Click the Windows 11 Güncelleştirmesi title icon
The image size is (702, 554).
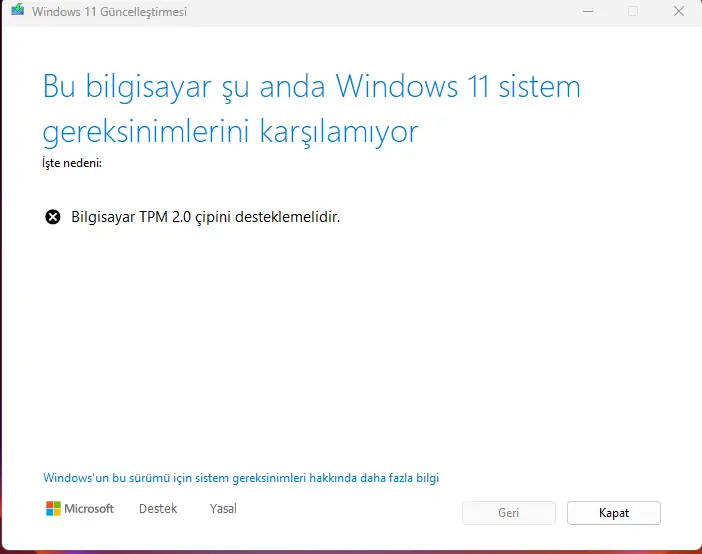17,10
